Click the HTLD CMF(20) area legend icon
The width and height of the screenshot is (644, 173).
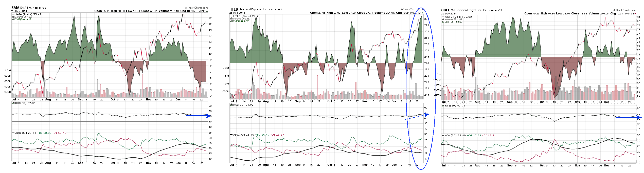click(231, 21)
